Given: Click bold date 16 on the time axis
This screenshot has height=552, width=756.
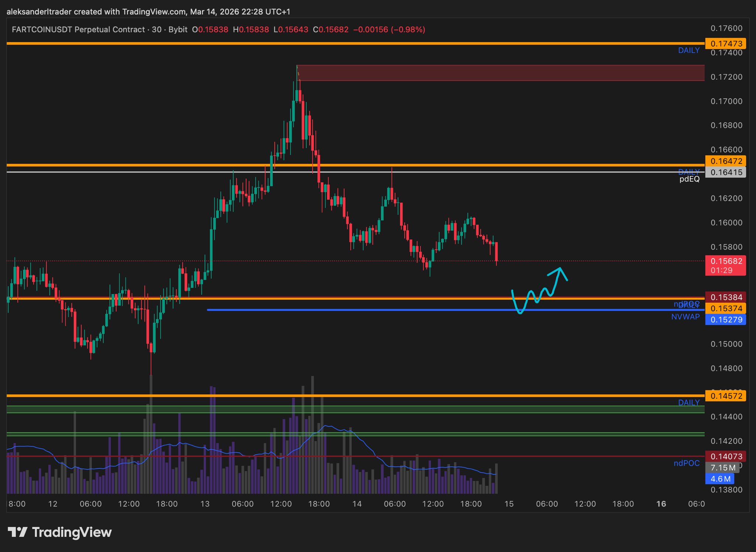Looking at the screenshot, I should [x=661, y=504].
